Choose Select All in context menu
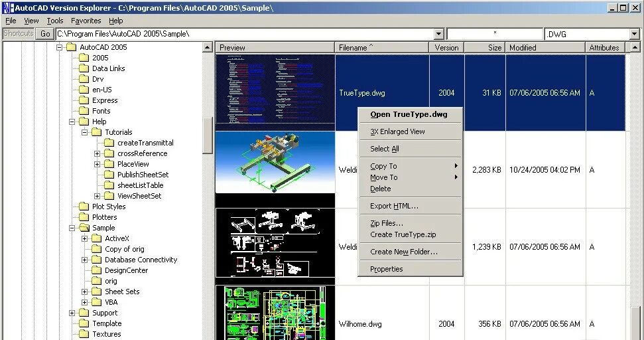644x340 pixels. (x=411, y=149)
